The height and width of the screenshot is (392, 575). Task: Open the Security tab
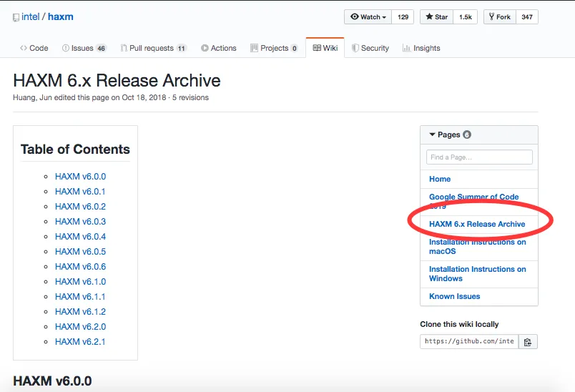coord(370,48)
